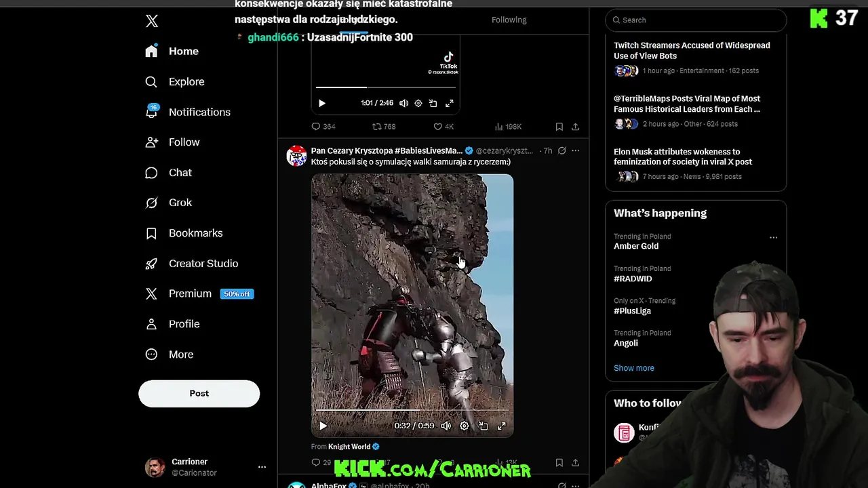Open more options for Amber Gold trend
The height and width of the screenshot is (488, 868).
coord(773,238)
